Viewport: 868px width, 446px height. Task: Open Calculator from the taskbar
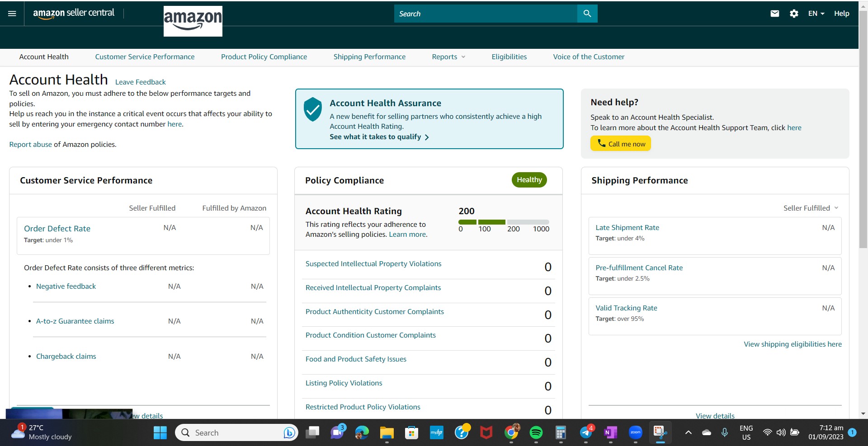[561, 433]
